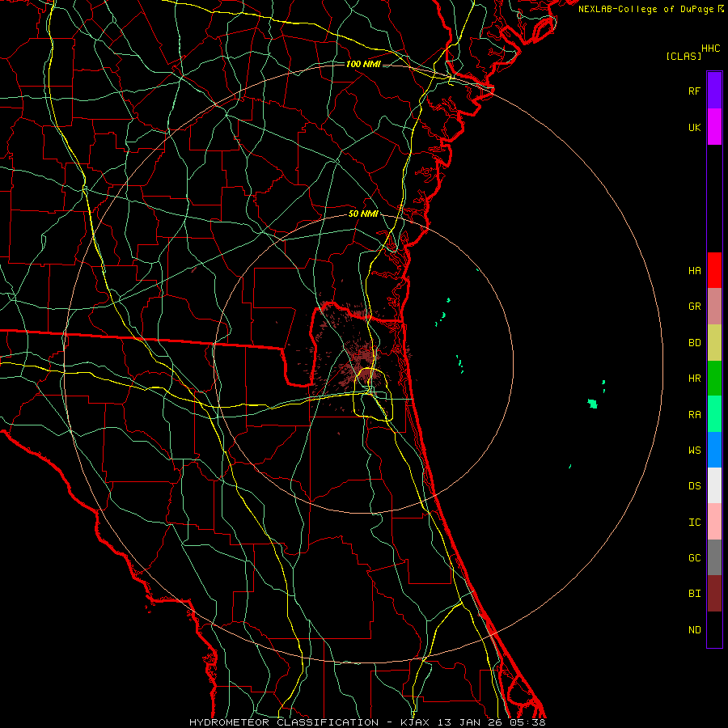
Task: Select the DS white legend swatch
Action: 714,485
